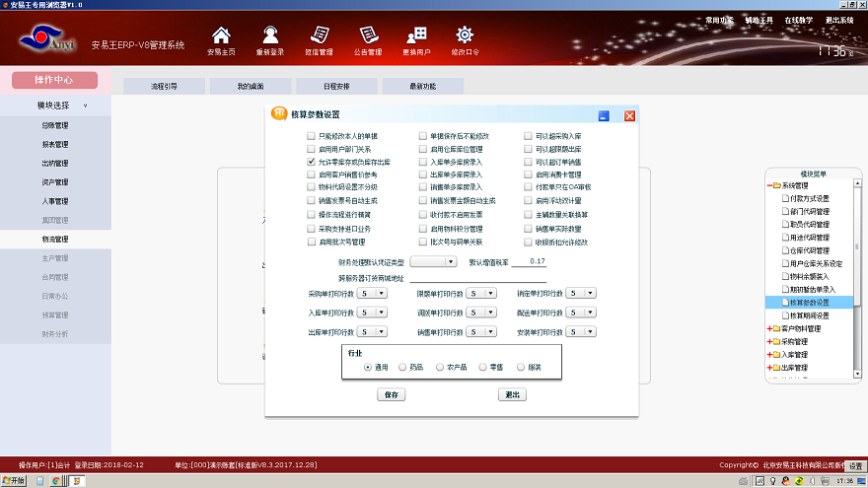The image size is (868, 488).
Task: Tick 启用批次号管理 checkbox
Action: (x=311, y=242)
